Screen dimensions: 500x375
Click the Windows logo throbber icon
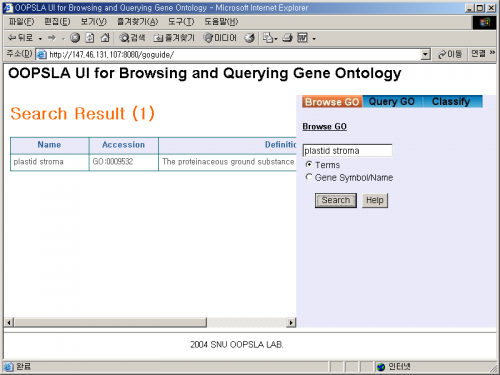484,22
